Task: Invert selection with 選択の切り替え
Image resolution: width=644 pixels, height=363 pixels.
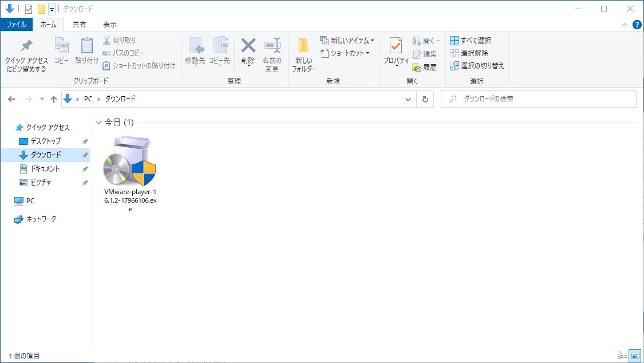Action: click(x=477, y=66)
